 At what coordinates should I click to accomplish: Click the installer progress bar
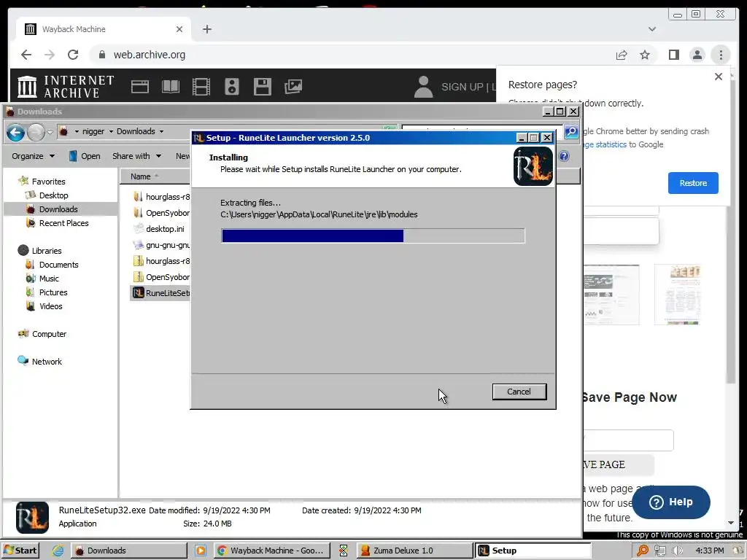(x=373, y=236)
